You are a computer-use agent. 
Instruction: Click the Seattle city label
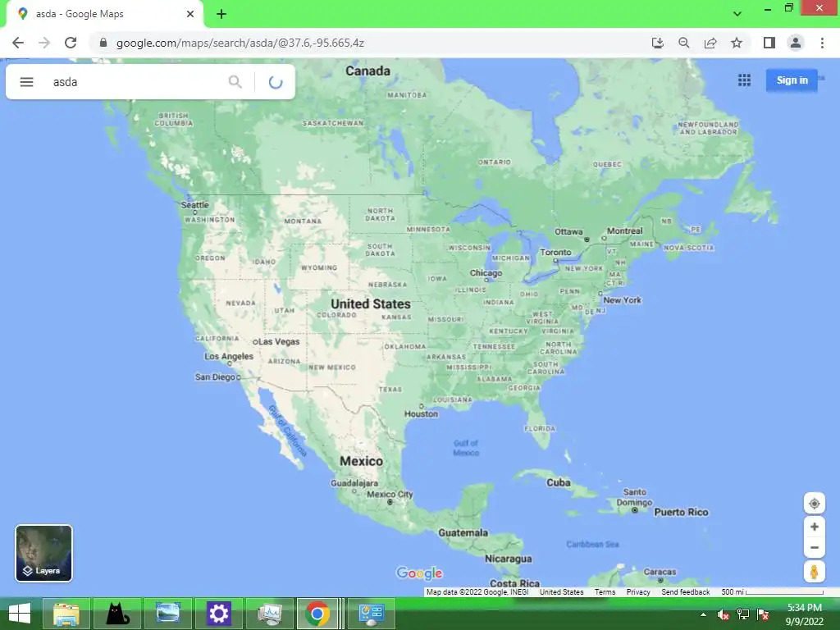coord(195,204)
